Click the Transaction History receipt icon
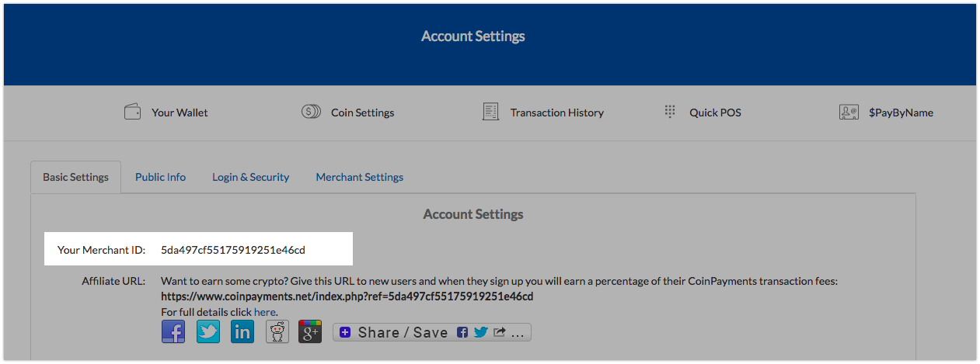Screen dimensions: 980x364 click(x=490, y=112)
